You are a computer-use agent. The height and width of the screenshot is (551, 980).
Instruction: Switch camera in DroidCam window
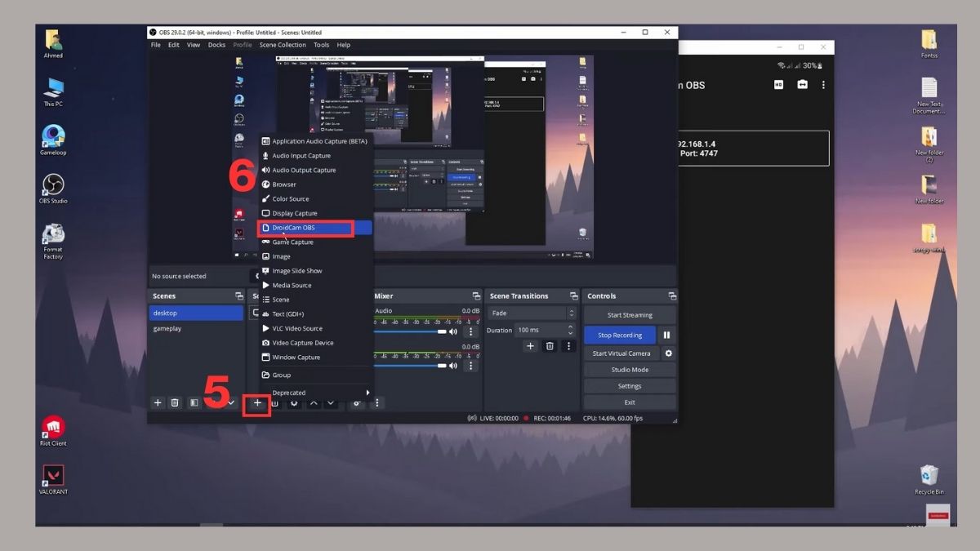click(802, 85)
